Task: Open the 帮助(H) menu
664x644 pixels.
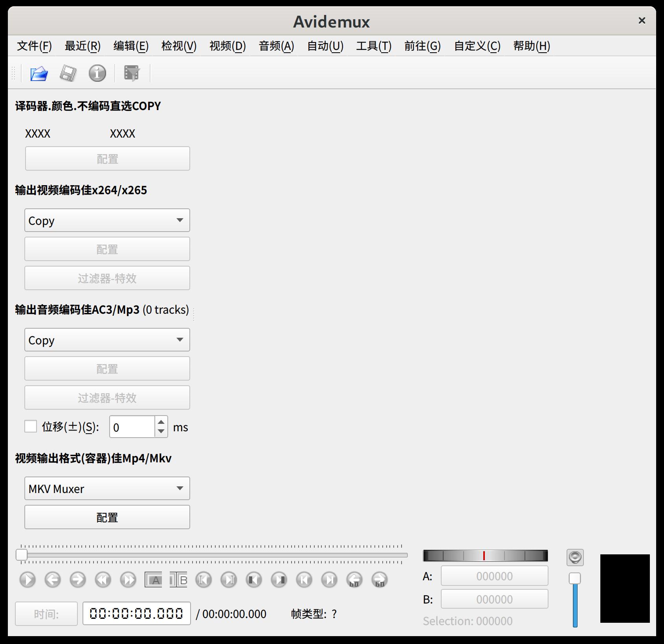Action: pos(532,46)
